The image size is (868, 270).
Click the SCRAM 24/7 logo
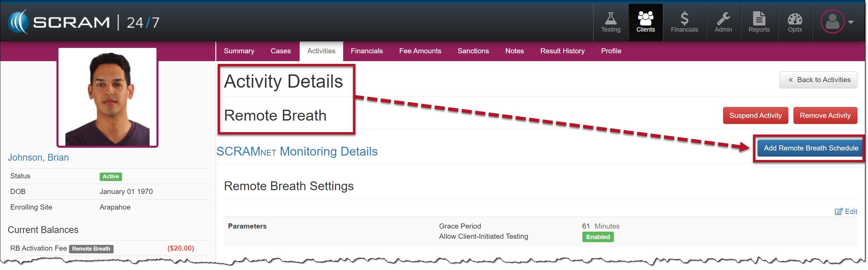tap(84, 22)
